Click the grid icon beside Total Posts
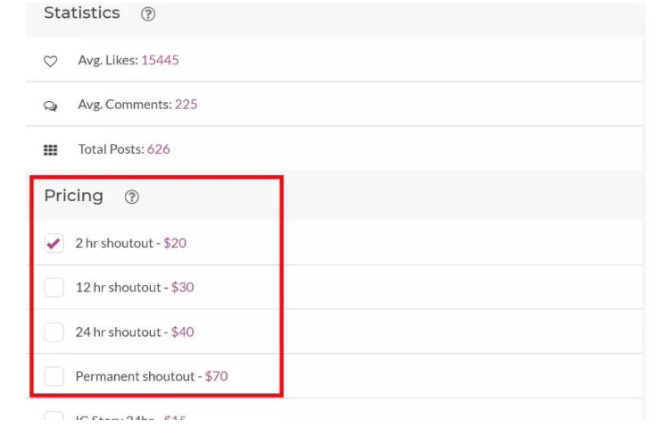Image resolution: width=672 pixels, height=440 pixels. [51, 150]
